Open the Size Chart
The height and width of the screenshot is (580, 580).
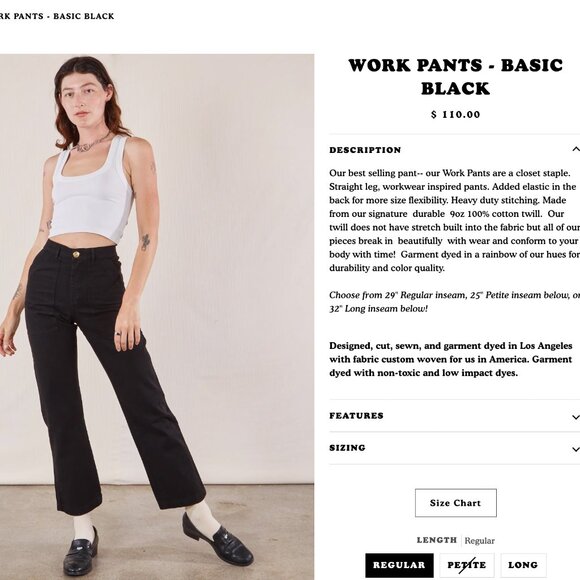(456, 503)
